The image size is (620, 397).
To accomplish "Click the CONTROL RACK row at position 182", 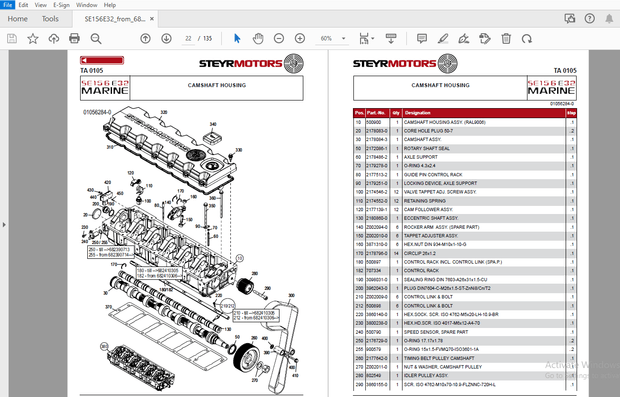I will point(465,270).
